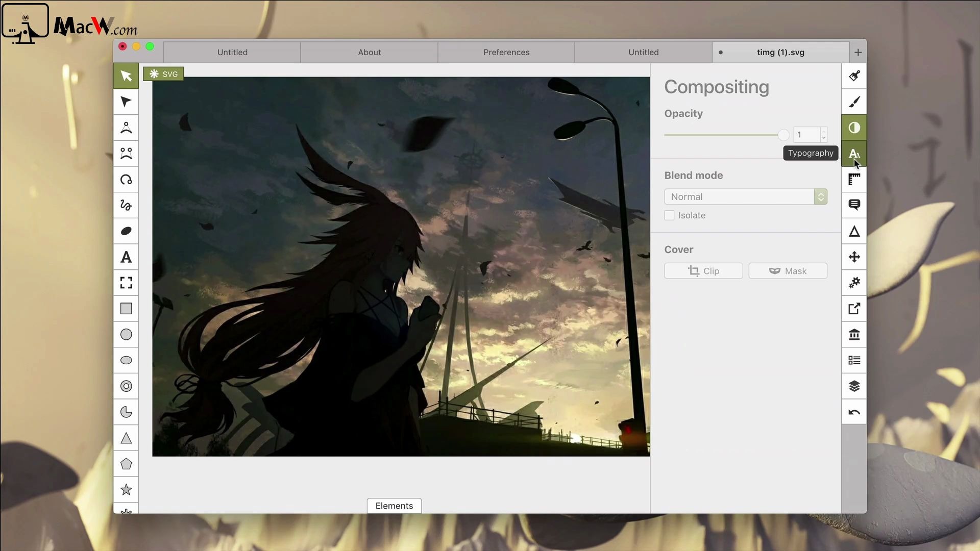980x551 pixels.
Task: Expand the Elements panel at bottom
Action: pyautogui.click(x=394, y=505)
